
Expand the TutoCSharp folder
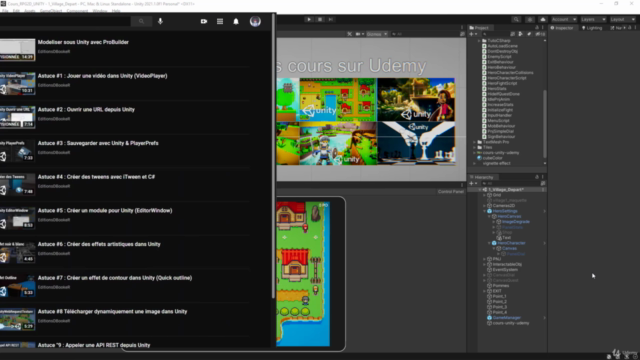pos(479,41)
